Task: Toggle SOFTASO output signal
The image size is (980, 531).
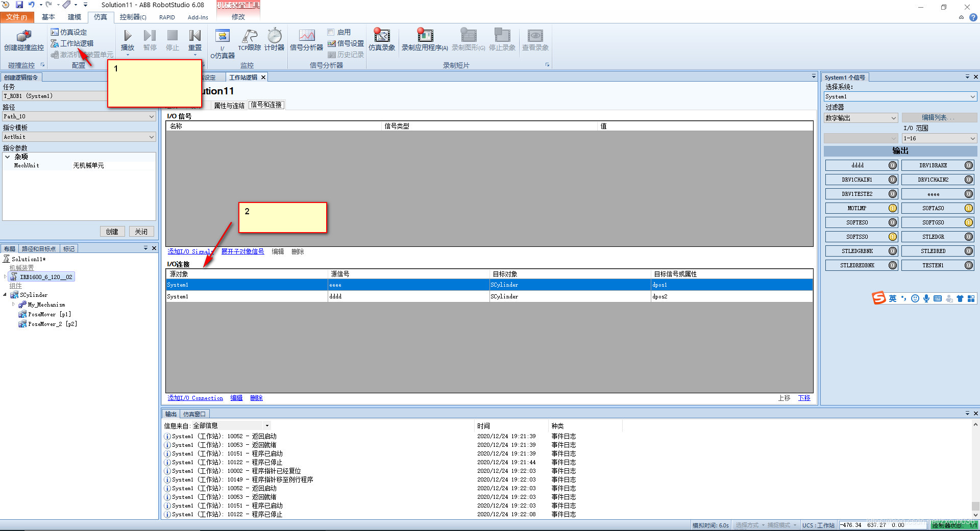Action: 938,208
